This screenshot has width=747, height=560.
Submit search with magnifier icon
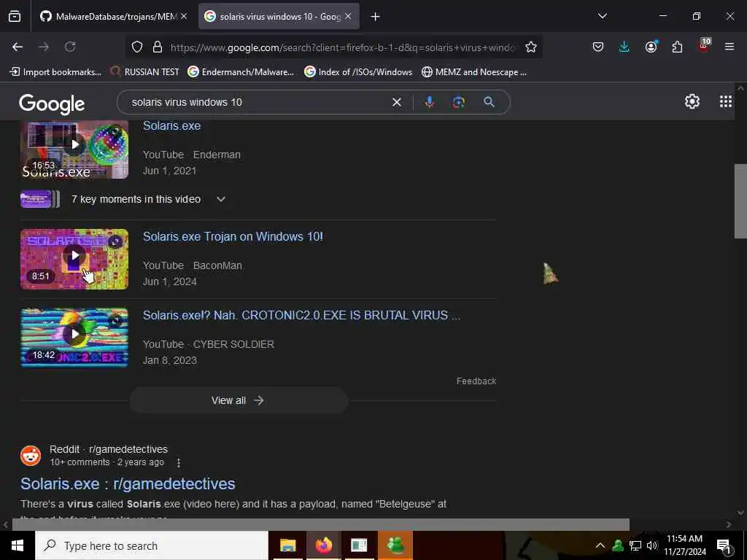(489, 102)
